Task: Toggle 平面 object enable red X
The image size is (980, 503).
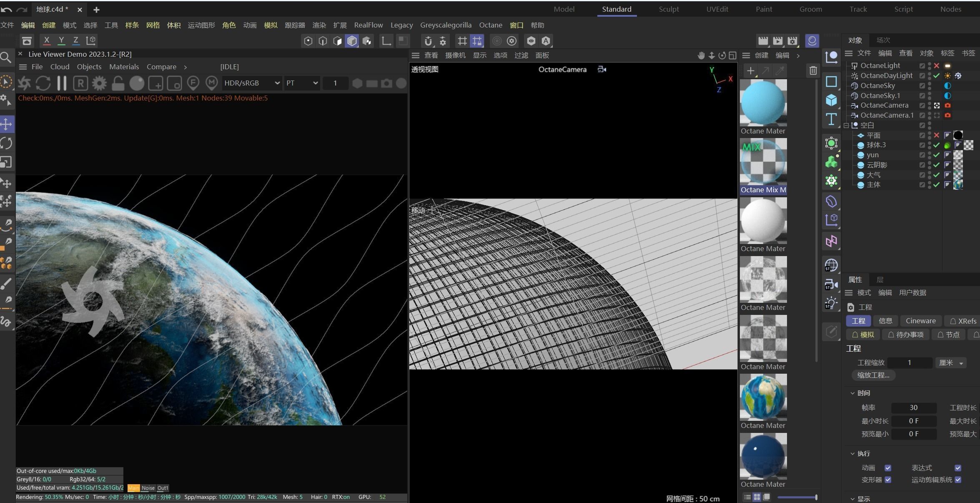Action: click(937, 135)
